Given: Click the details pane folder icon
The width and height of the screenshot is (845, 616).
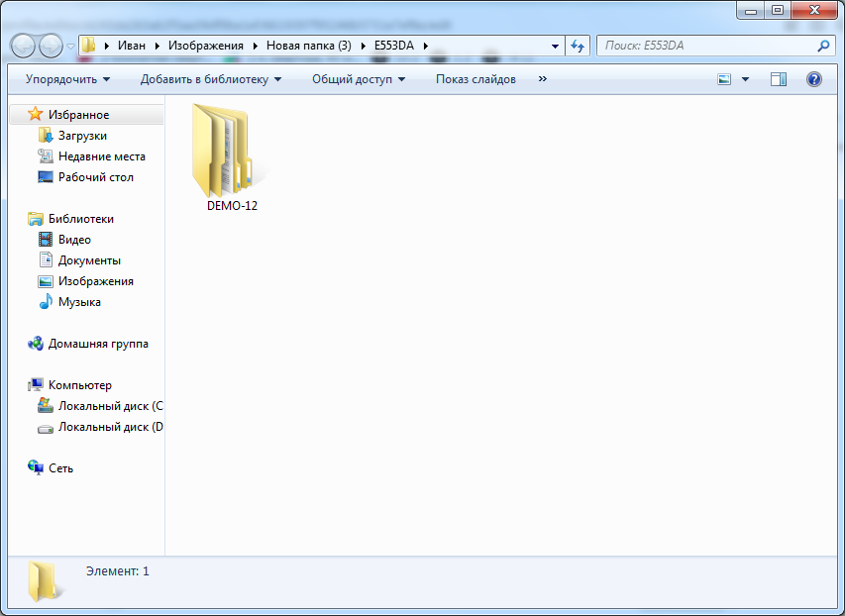Looking at the screenshot, I should coord(45,581).
